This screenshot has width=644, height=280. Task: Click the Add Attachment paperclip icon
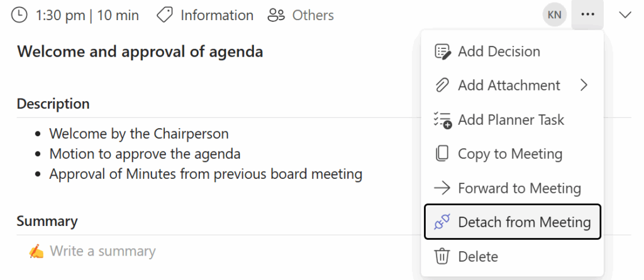[x=443, y=85]
